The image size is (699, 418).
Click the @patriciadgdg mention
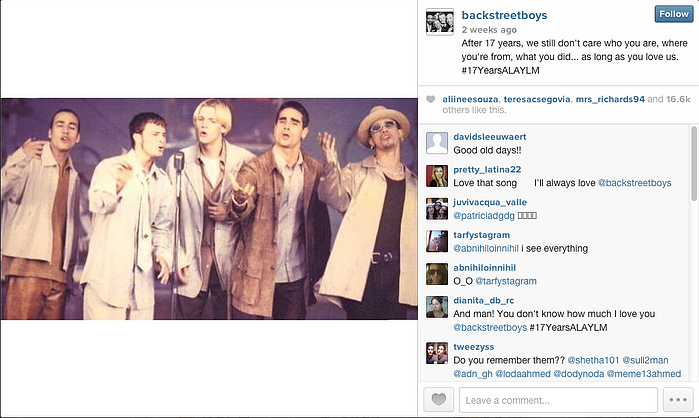coord(484,216)
